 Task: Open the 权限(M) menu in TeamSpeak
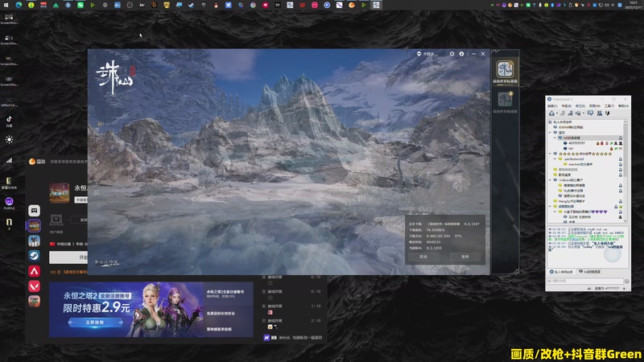595,106
